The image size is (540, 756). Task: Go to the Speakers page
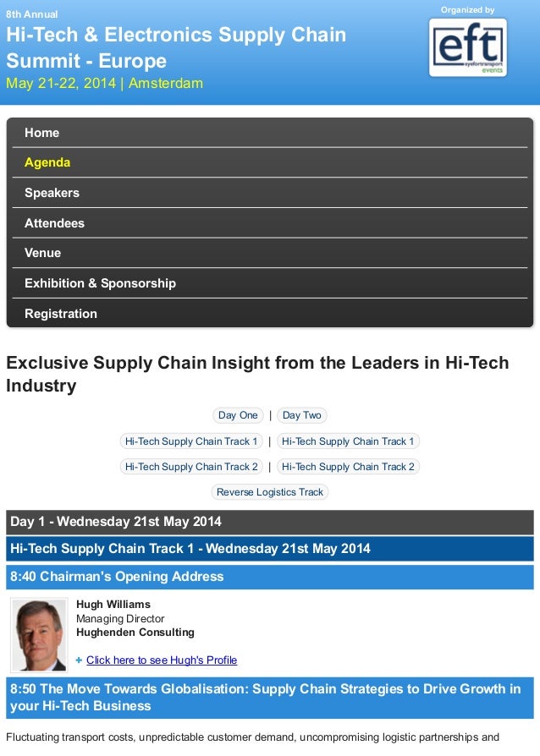point(270,193)
